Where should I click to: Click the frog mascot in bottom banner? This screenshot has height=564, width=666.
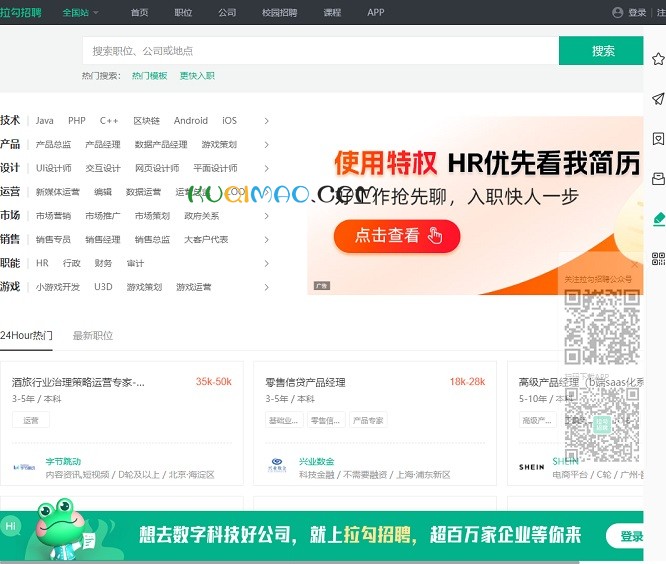(64, 530)
